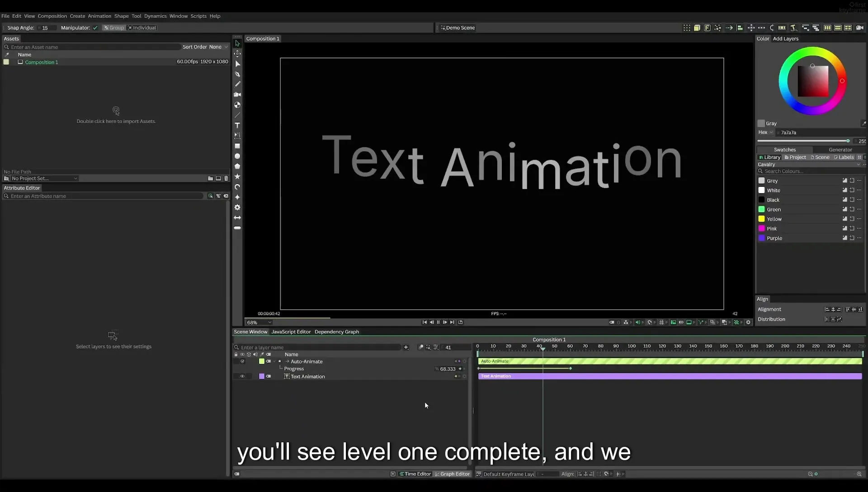Viewport: 868px width, 492px height.
Task: Select the Arrow shape tool
Action: 237,218
